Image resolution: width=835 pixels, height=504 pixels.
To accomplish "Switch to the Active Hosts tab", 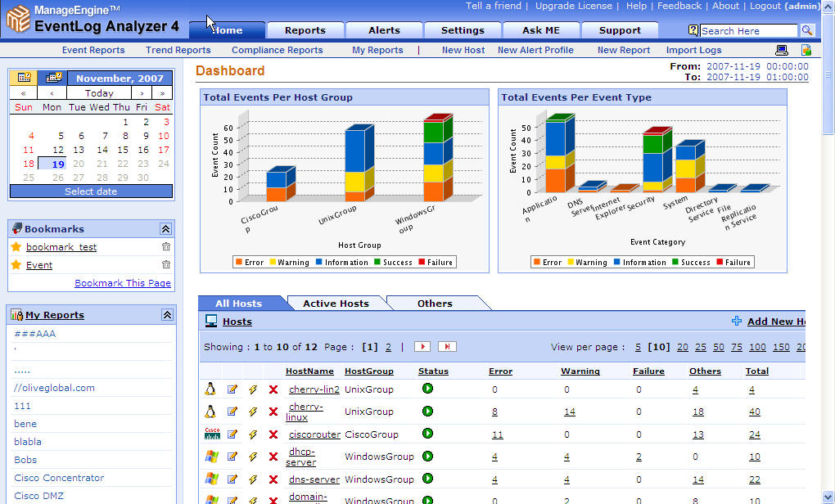I will coord(336,304).
